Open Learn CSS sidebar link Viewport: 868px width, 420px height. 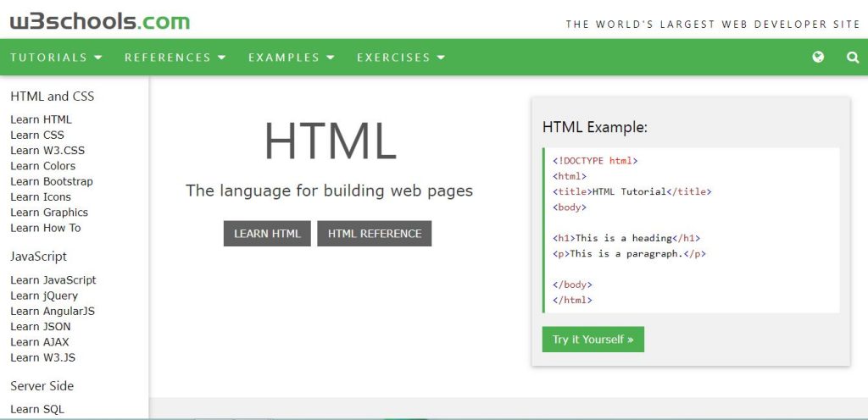pyautogui.click(x=37, y=135)
